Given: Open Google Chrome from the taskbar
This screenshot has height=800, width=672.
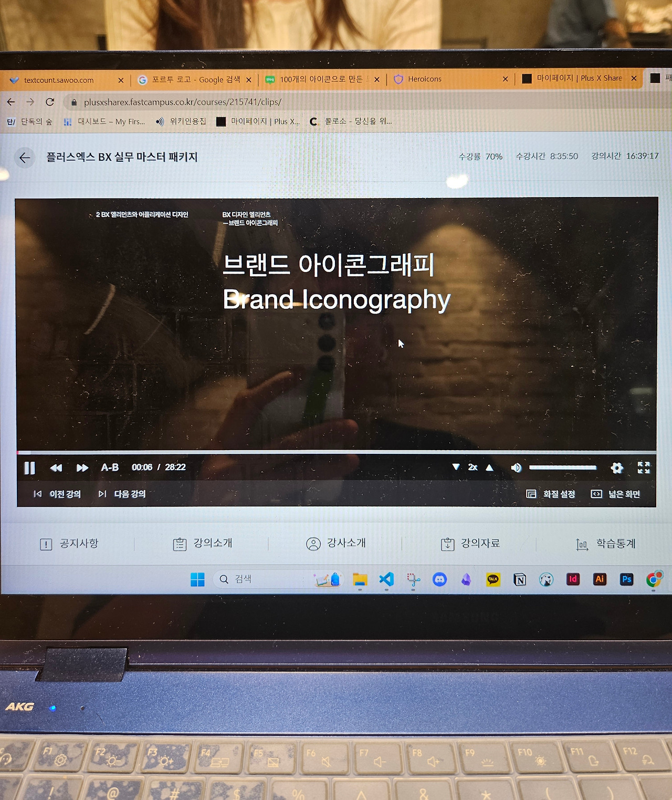Looking at the screenshot, I should pos(654,579).
